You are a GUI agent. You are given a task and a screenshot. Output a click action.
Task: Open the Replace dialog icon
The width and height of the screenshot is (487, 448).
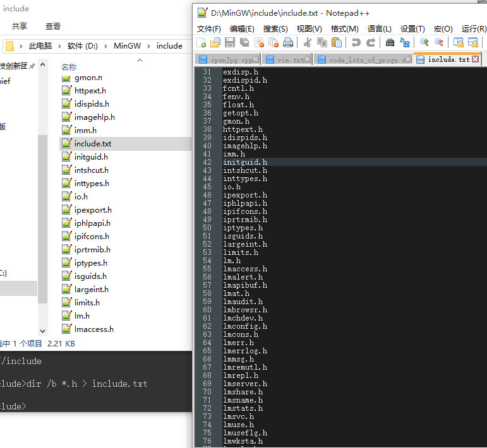(405, 42)
